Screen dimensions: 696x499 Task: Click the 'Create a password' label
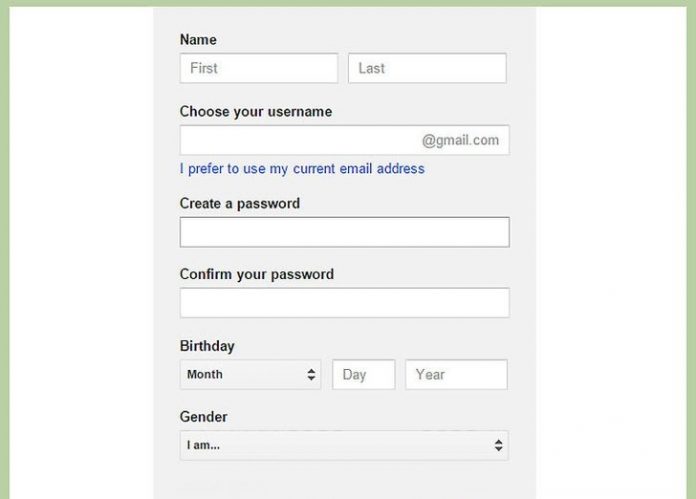pos(240,203)
